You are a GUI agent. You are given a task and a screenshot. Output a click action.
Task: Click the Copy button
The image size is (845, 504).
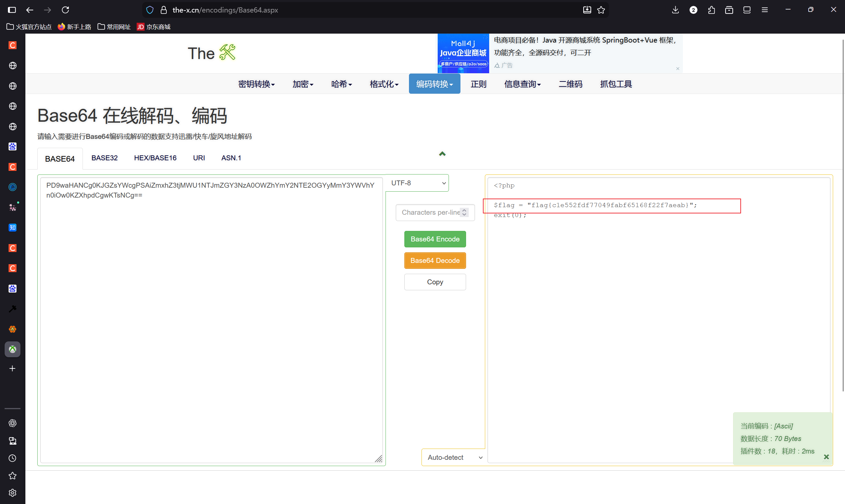[x=435, y=282]
